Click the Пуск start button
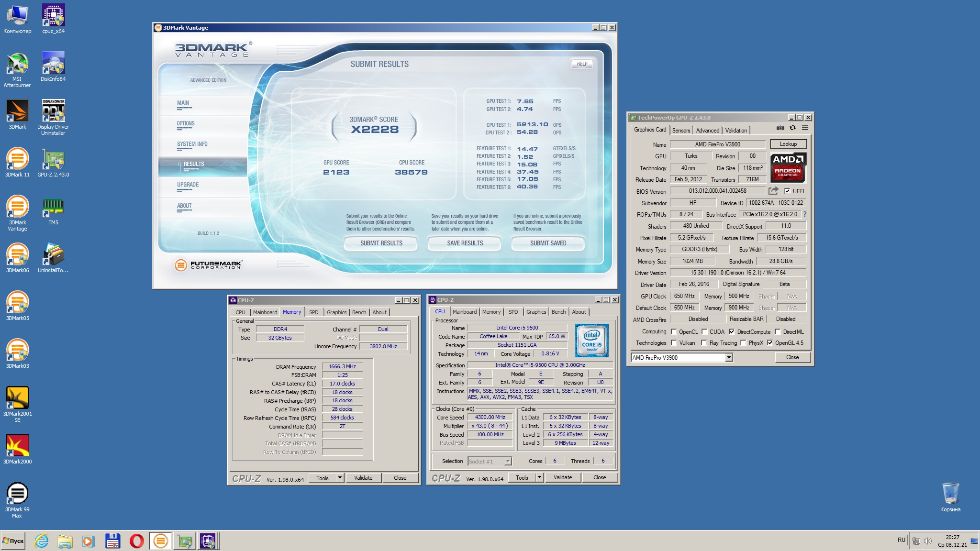 click(x=13, y=541)
